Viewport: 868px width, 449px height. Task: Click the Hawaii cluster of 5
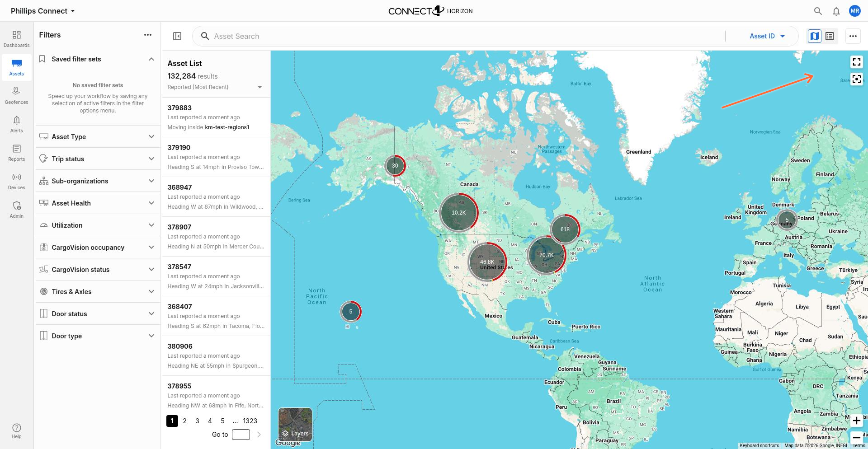click(x=351, y=312)
